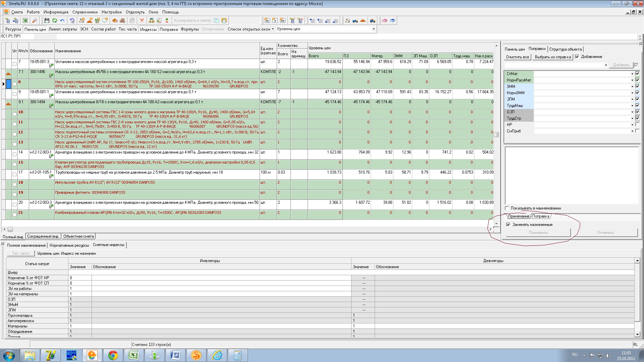644x362 pixels.
Task: Click the orange bricks add material icon
Action: (90, 20)
